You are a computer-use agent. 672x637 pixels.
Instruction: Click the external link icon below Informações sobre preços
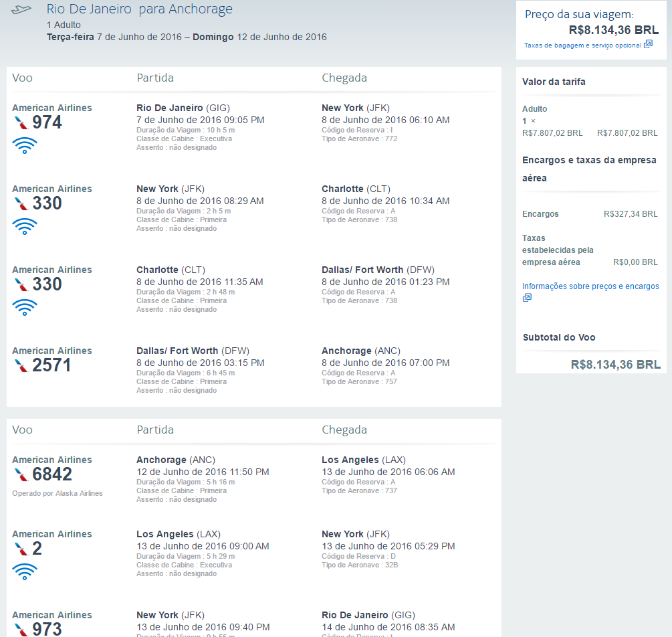pyautogui.click(x=527, y=298)
